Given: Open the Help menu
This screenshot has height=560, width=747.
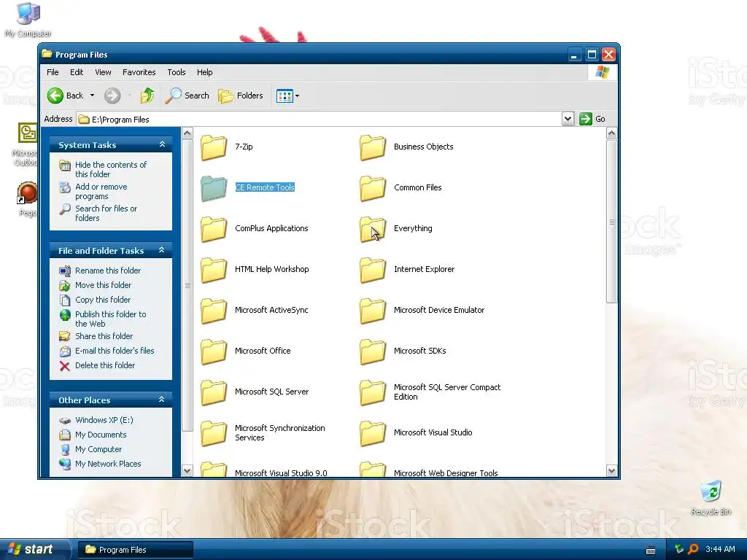Looking at the screenshot, I should point(204,72).
